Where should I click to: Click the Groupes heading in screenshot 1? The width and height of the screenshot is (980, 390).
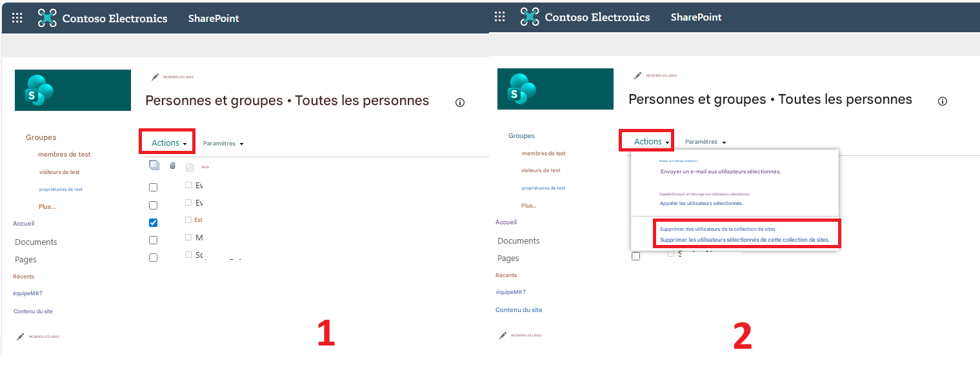(41, 137)
